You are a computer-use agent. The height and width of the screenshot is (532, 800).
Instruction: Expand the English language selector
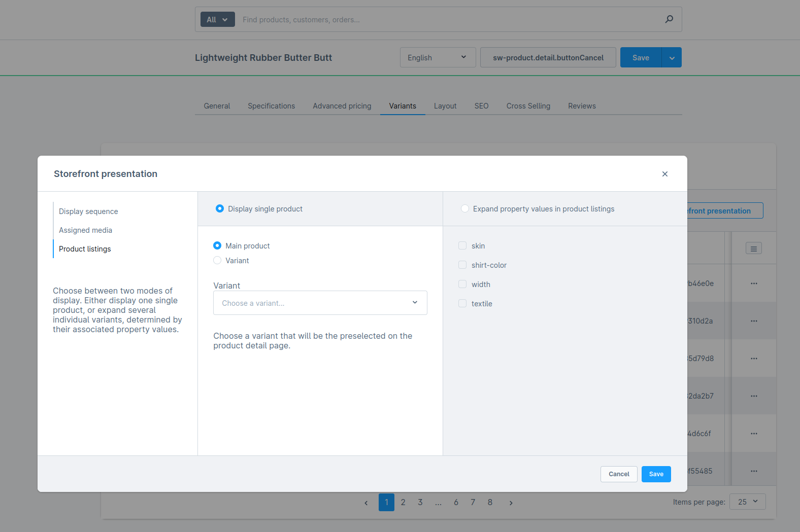tap(438, 58)
